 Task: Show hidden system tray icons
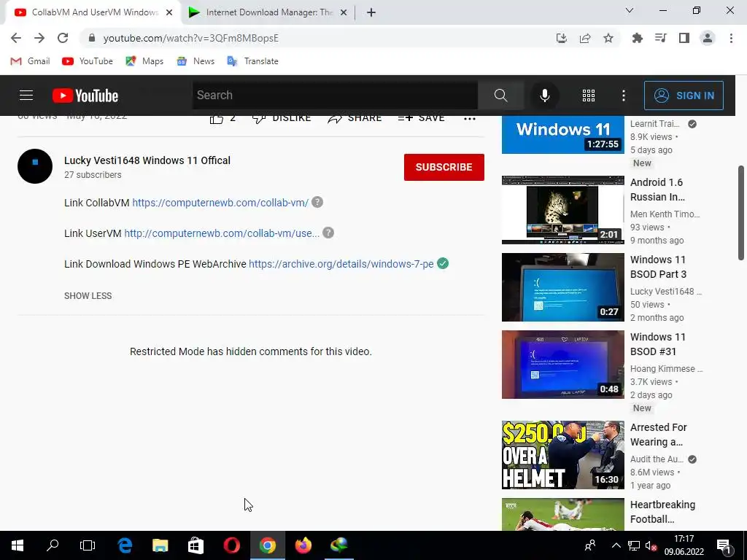coord(616,545)
